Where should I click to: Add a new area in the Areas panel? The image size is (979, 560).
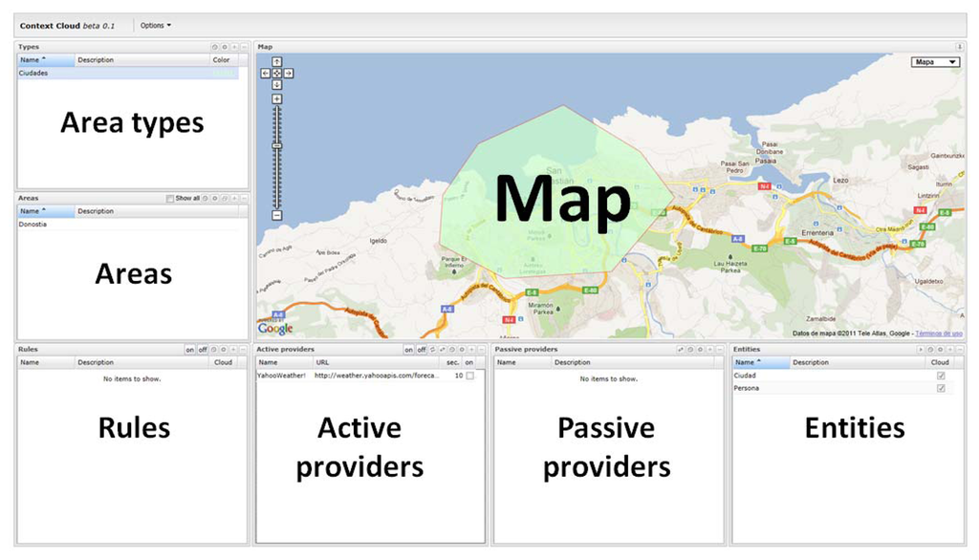coord(234,198)
